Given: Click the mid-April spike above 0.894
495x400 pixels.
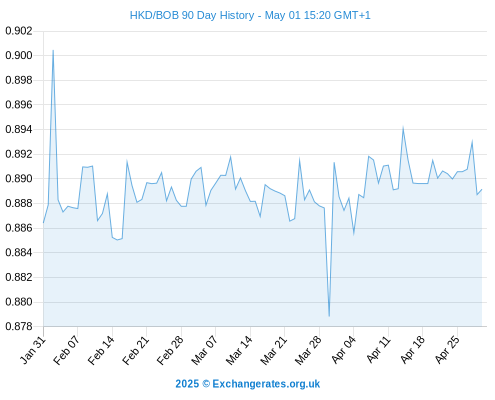Looking at the screenshot, I should 403,127.
